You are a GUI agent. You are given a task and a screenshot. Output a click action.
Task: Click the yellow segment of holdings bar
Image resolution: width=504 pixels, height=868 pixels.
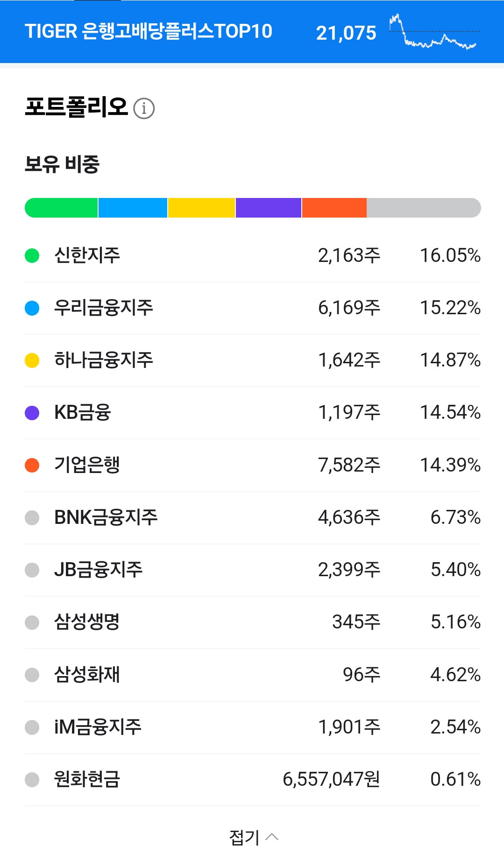(201, 208)
